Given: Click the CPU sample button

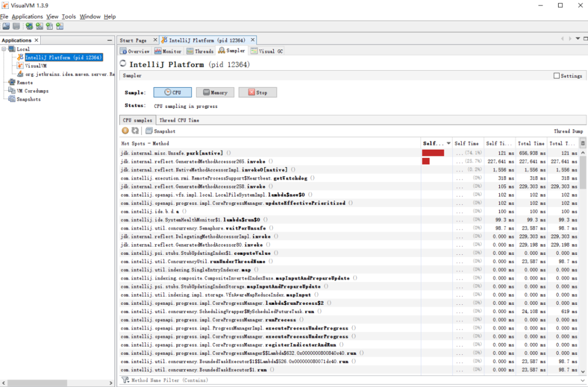Looking at the screenshot, I should pyautogui.click(x=173, y=92).
